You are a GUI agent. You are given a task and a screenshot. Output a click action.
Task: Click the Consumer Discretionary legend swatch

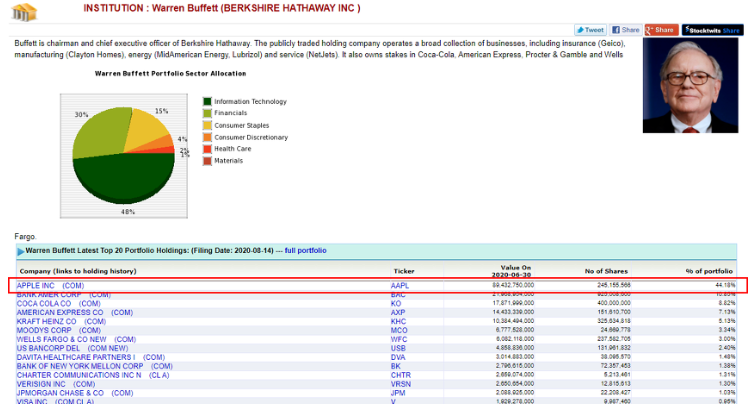(x=207, y=137)
